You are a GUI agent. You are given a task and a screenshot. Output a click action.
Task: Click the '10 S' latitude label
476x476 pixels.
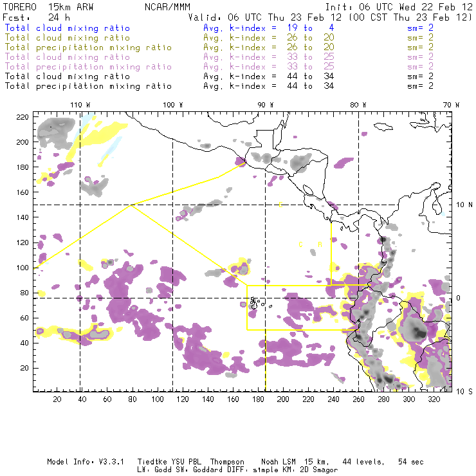tap(464, 392)
